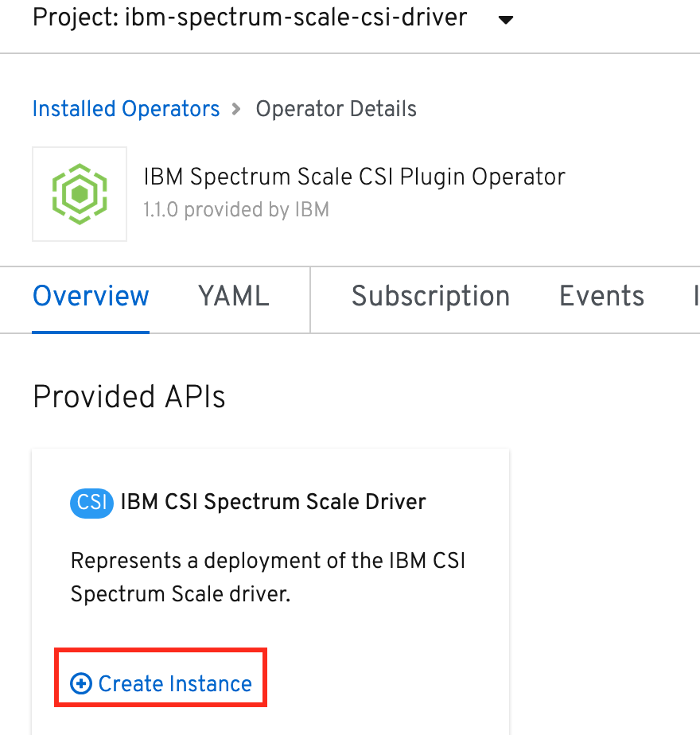The width and height of the screenshot is (700, 735).
Task: Go to Installed Operators breadcrumb link
Action: tap(126, 109)
